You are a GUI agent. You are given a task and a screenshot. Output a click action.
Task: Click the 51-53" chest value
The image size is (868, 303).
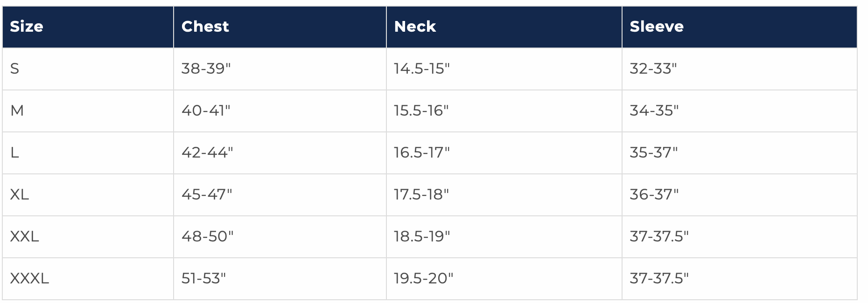pos(203,279)
